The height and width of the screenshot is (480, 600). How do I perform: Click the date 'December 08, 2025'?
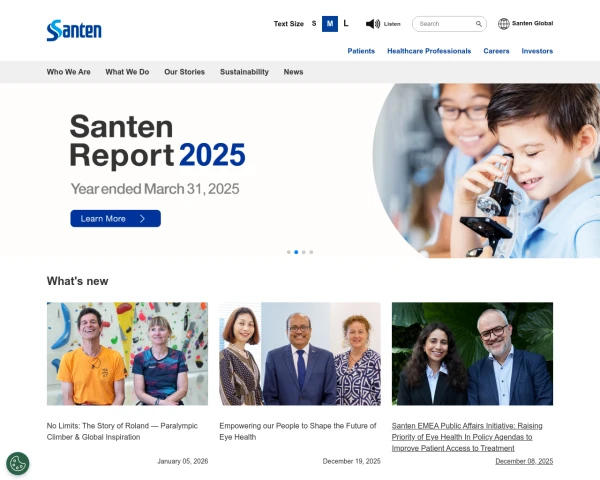point(524,461)
